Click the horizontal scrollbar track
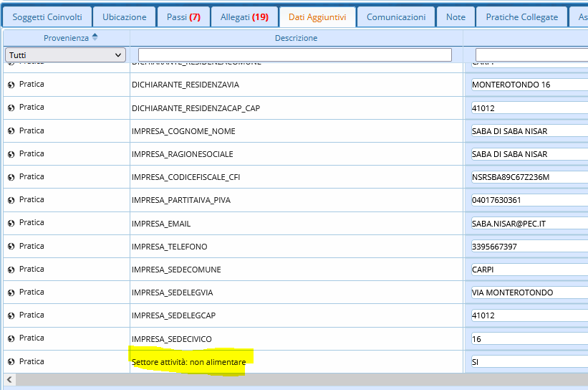Screen dimensions: 588x390 (x=301, y=379)
